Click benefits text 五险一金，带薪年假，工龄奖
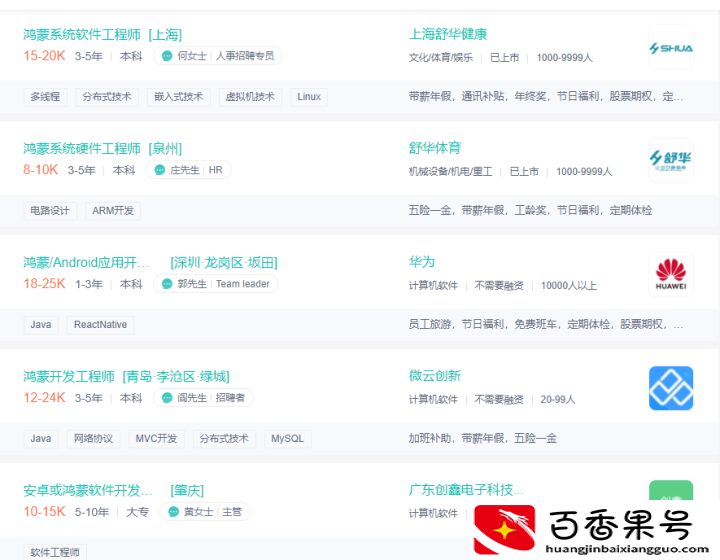The height and width of the screenshot is (560, 720). (530, 210)
